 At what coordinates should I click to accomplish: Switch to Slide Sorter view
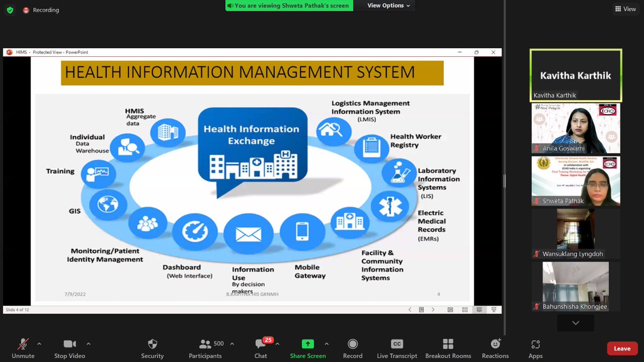pos(464,309)
